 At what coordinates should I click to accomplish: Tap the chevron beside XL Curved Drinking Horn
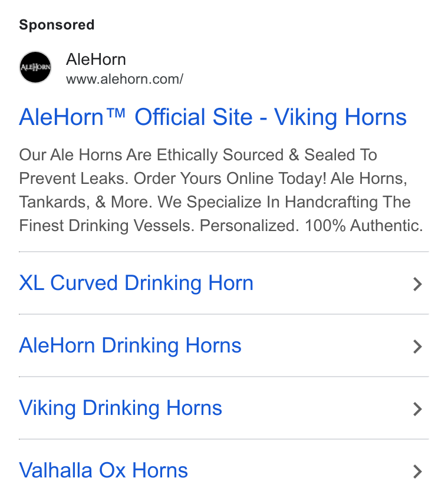tap(418, 284)
